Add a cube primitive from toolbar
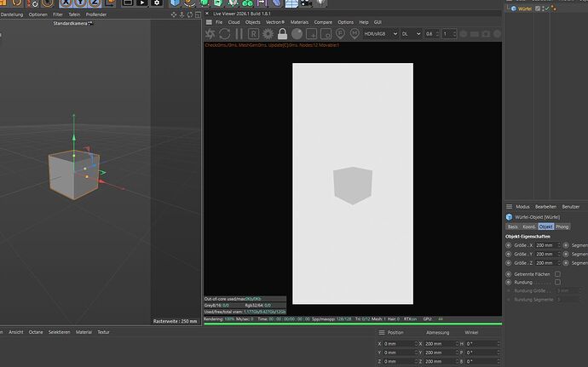Viewport: 588px width, 367px height. point(175,3)
